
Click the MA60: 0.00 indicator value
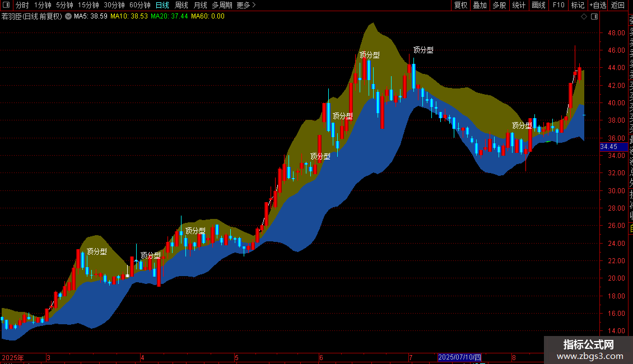point(207,17)
